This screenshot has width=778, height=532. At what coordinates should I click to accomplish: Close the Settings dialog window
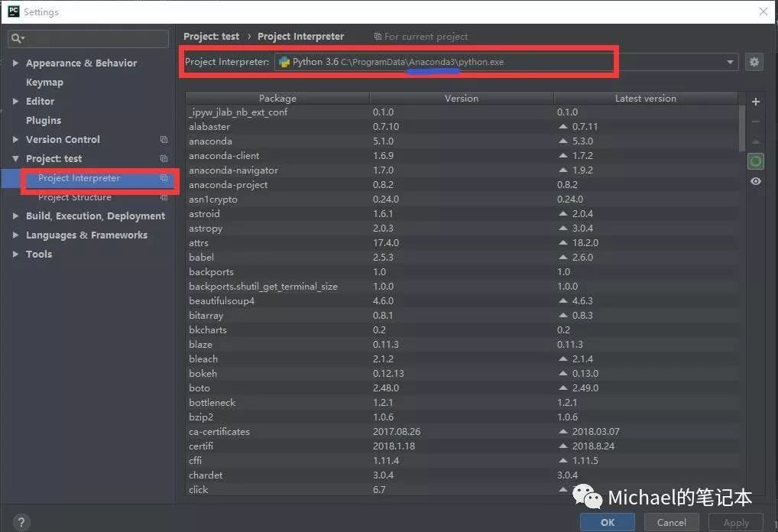(763, 11)
